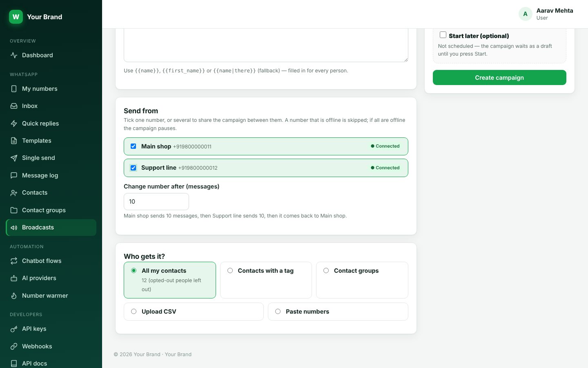Click the Create campaign button
The image size is (588, 368).
click(x=499, y=78)
